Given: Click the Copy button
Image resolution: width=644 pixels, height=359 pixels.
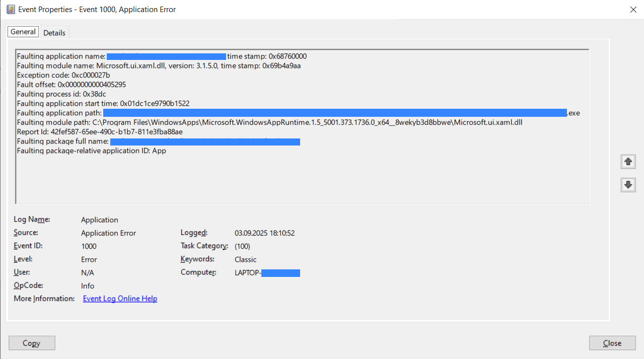Looking at the screenshot, I should (32, 343).
